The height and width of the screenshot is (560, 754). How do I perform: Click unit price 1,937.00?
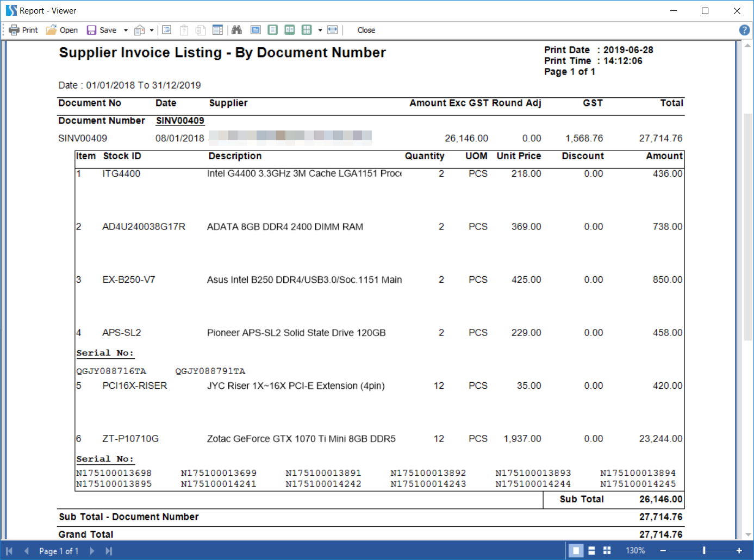pyautogui.click(x=522, y=439)
